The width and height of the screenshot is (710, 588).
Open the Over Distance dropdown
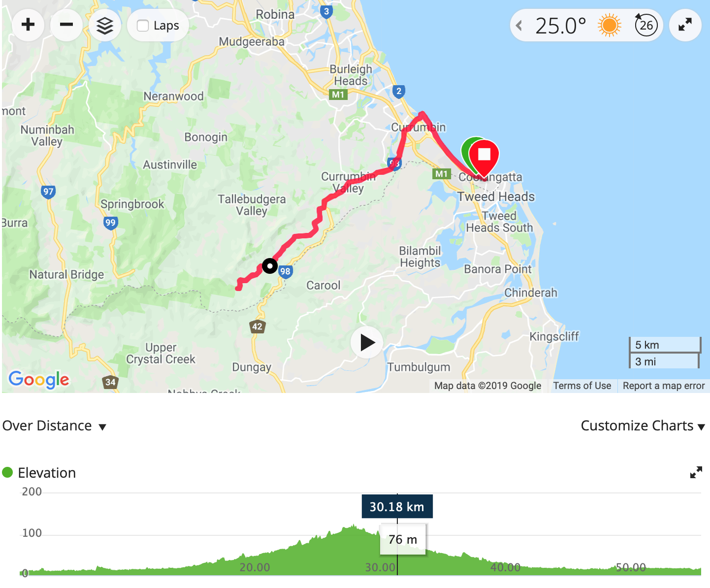pyautogui.click(x=54, y=426)
